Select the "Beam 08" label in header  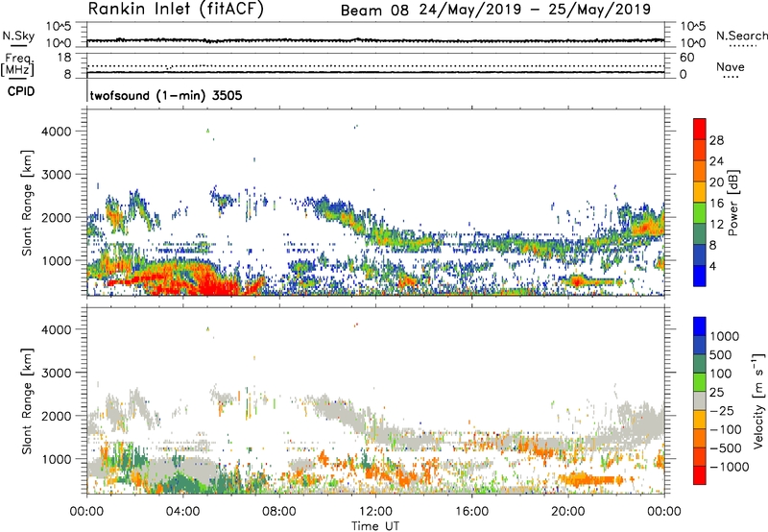pos(374,11)
